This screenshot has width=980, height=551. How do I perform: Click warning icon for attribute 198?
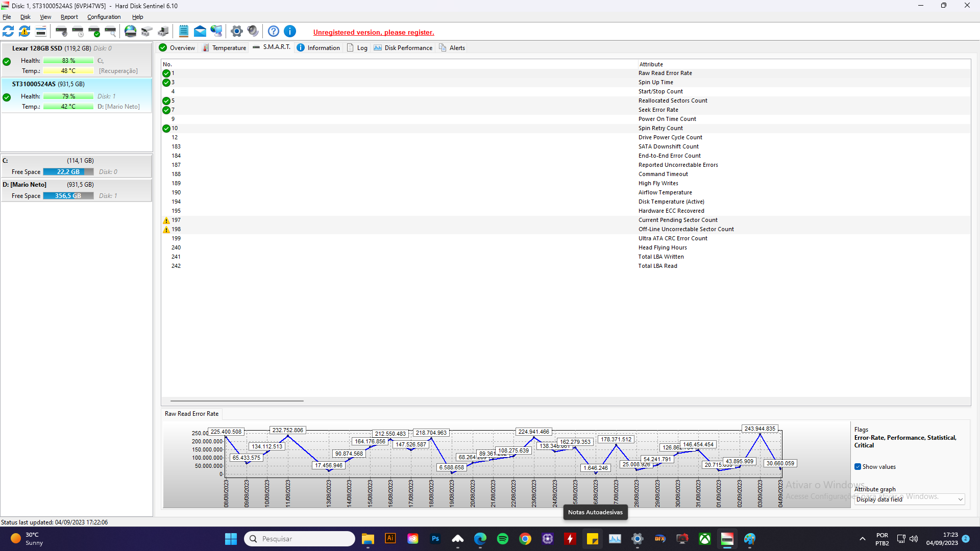coord(166,230)
